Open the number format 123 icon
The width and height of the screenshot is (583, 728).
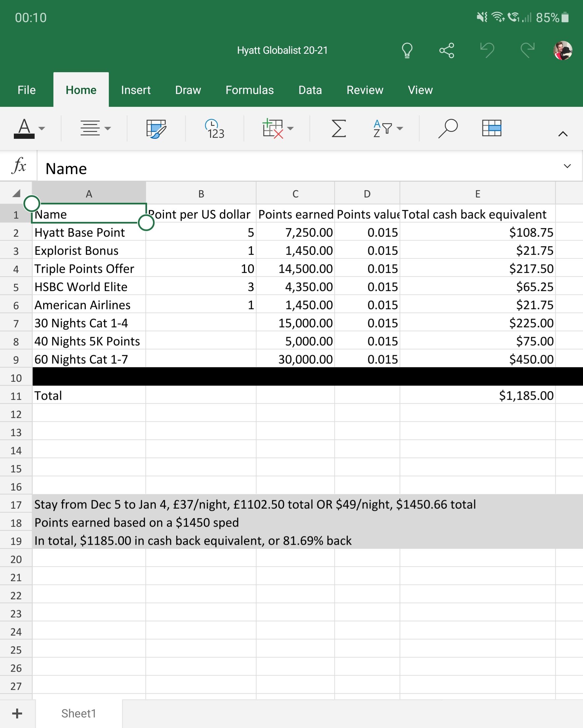tap(214, 129)
